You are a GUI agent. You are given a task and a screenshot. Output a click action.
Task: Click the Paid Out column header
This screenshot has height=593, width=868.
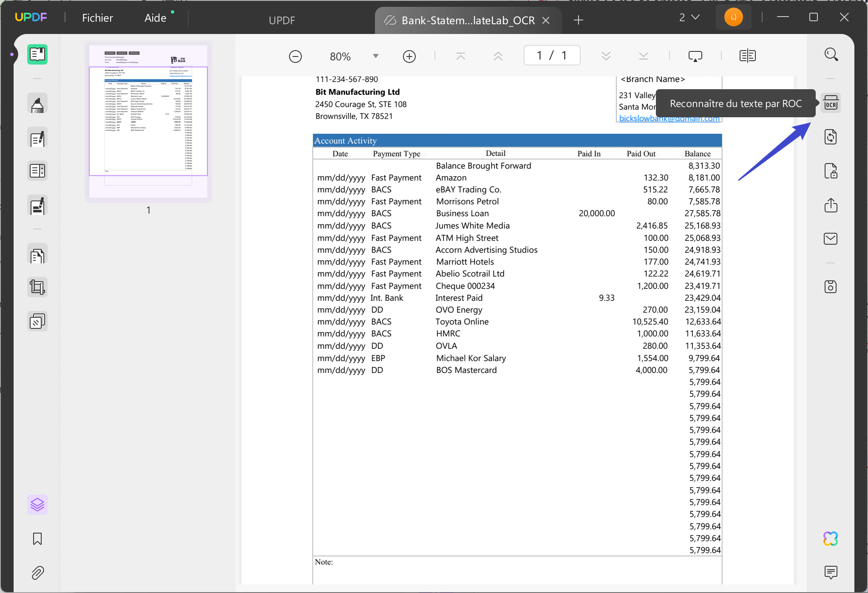point(641,154)
